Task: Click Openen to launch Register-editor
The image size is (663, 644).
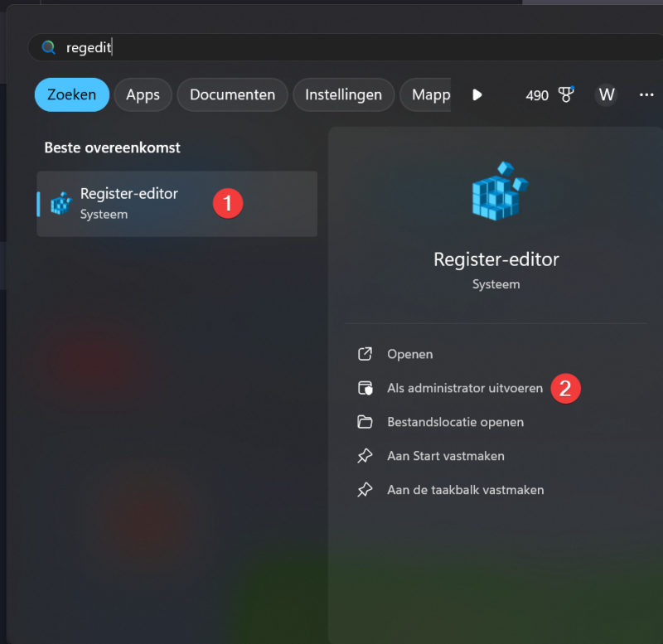Action: (409, 354)
